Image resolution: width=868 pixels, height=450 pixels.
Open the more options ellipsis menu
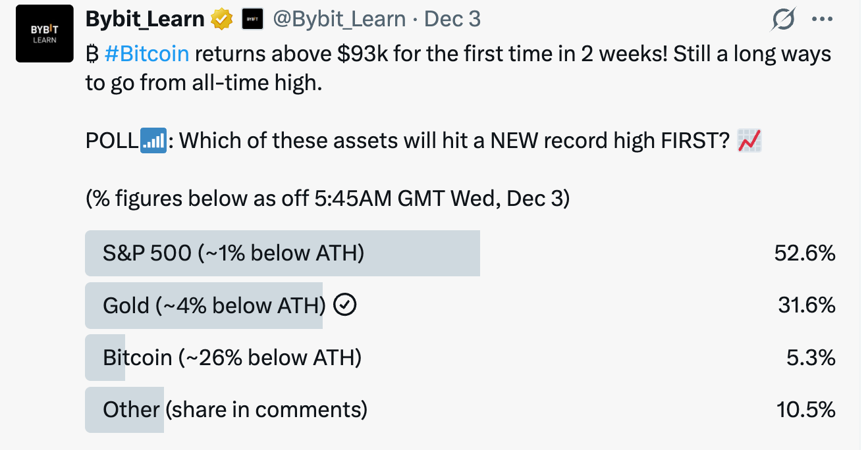click(822, 18)
